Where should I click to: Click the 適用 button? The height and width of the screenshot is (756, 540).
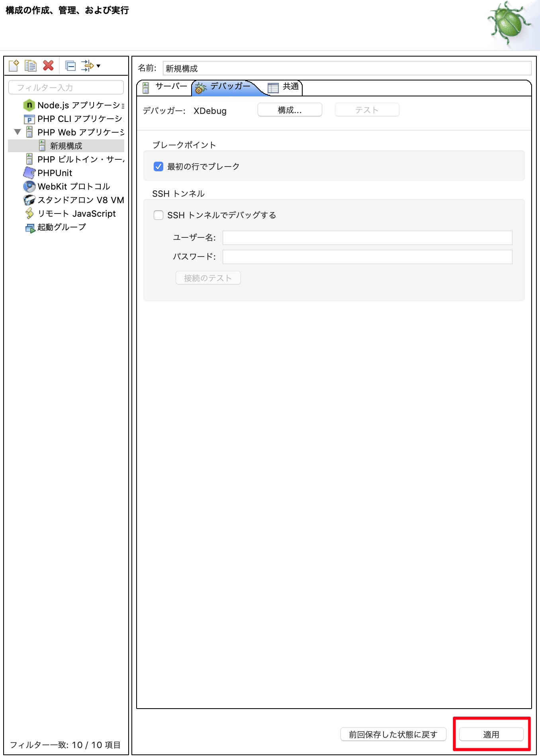tap(491, 734)
